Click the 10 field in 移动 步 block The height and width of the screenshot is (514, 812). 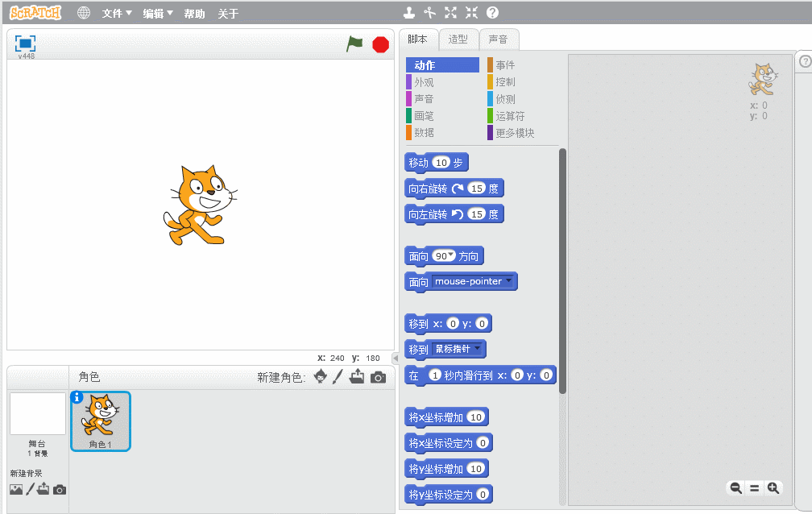[x=441, y=163]
